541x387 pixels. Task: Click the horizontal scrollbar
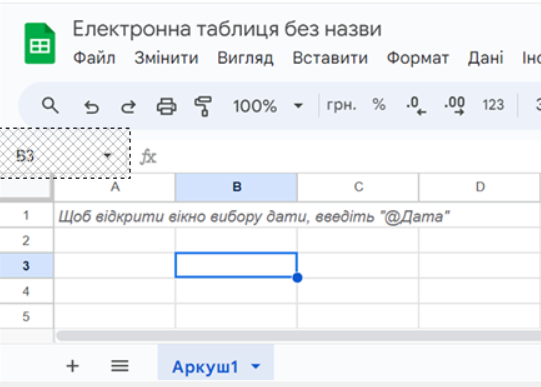(298, 335)
